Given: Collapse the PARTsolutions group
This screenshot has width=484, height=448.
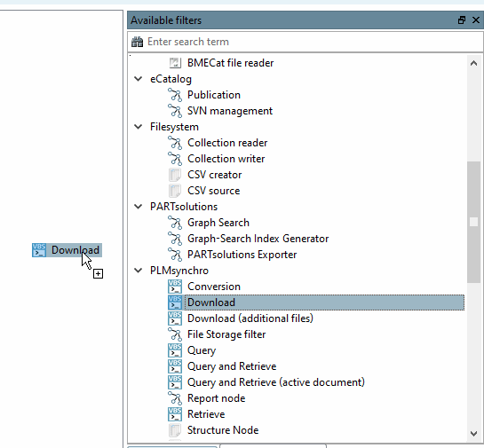Looking at the screenshot, I should click(x=139, y=207).
